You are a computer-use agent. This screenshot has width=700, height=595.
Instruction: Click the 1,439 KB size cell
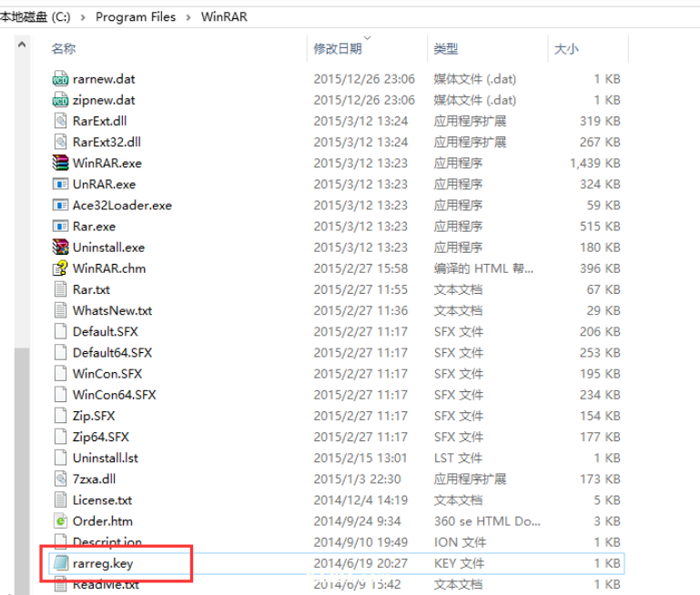coord(595,163)
